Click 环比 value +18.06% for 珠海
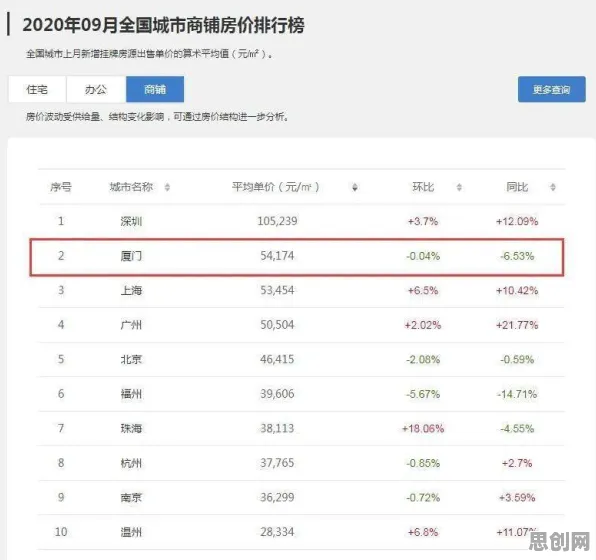This screenshot has width=596, height=560. 423,428
